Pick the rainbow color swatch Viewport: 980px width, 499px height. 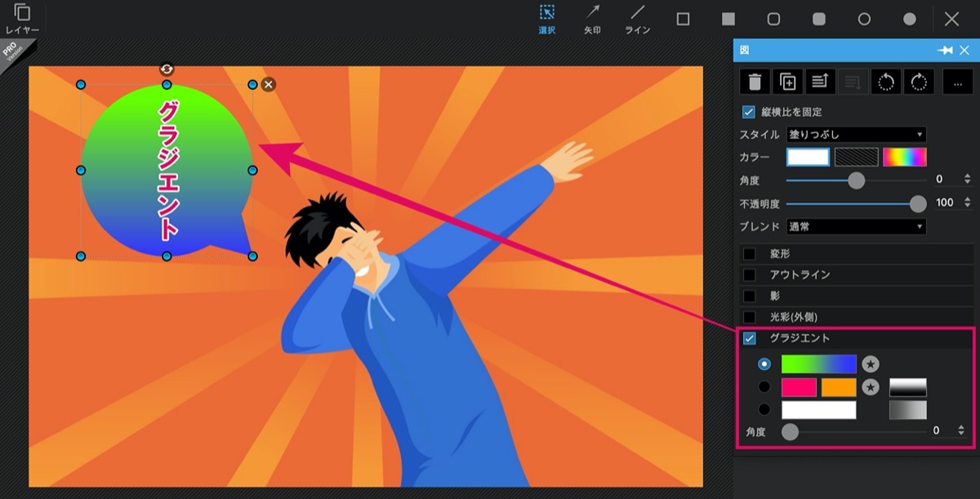pyautogui.click(x=905, y=157)
